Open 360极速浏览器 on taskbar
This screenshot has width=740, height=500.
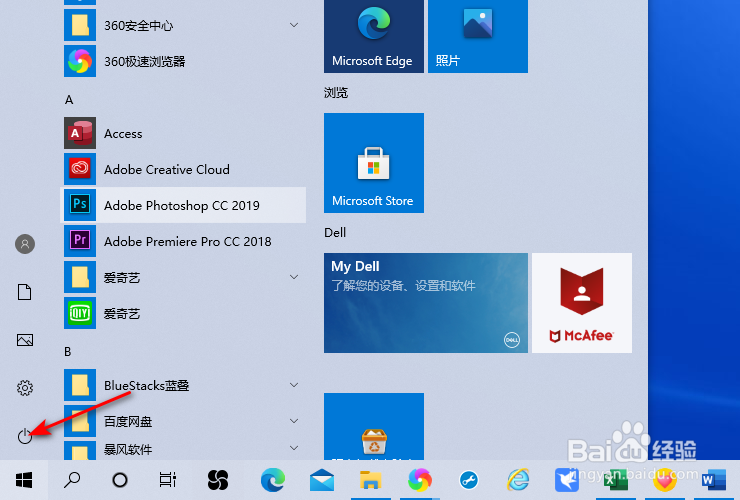pyautogui.click(x=420, y=480)
